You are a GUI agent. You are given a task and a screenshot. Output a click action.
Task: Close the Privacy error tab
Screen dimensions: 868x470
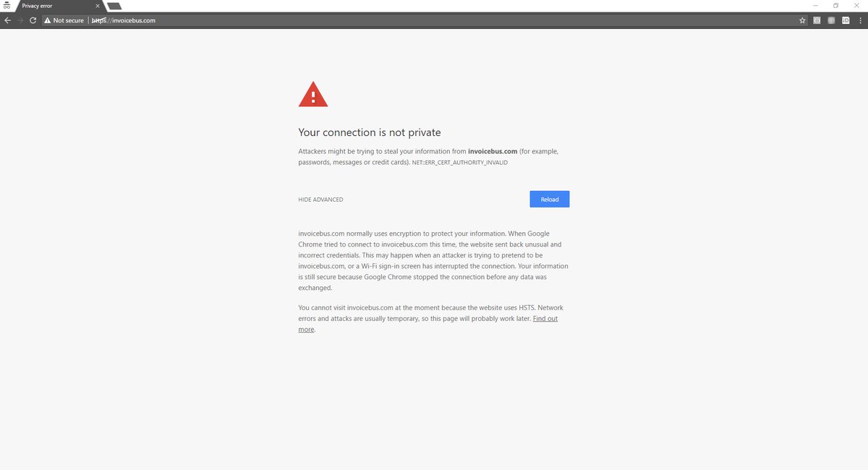[x=97, y=6]
